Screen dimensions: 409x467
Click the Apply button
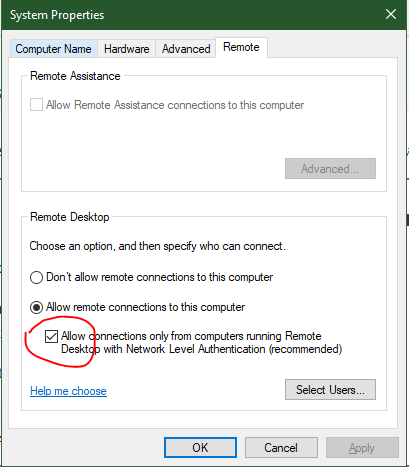click(x=362, y=448)
